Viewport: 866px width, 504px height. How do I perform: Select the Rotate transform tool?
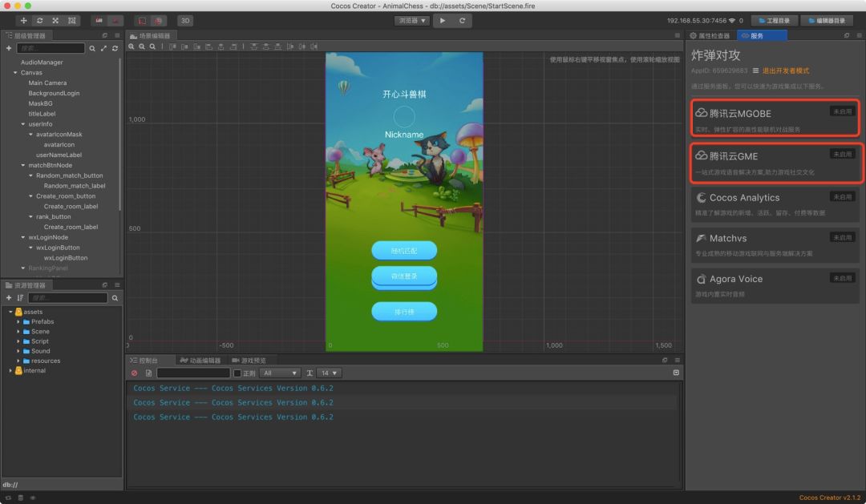point(40,20)
